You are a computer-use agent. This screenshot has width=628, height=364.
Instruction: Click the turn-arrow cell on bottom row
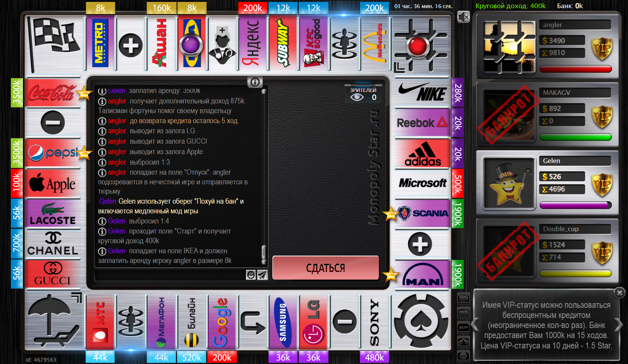pyautogui.click(x=253, y=322)
